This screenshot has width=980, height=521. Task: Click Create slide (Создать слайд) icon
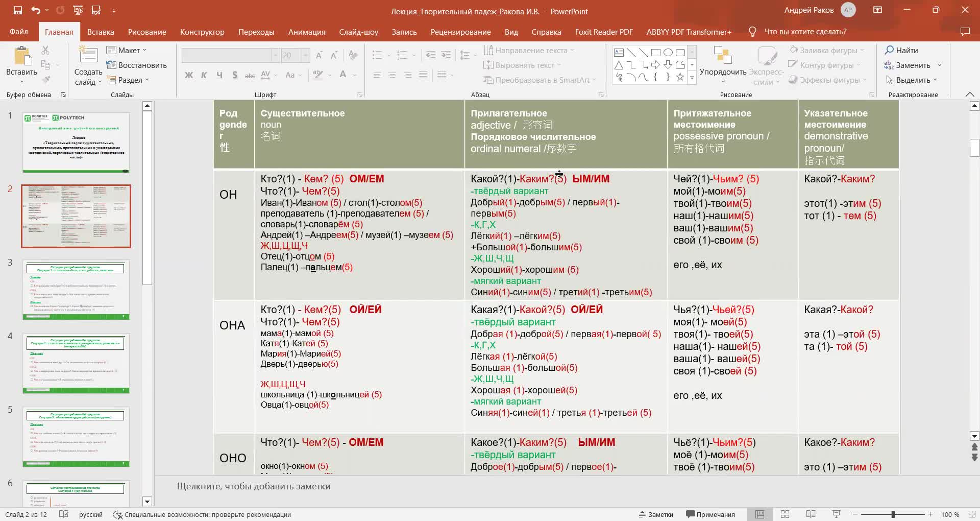[x=88, y=55]
